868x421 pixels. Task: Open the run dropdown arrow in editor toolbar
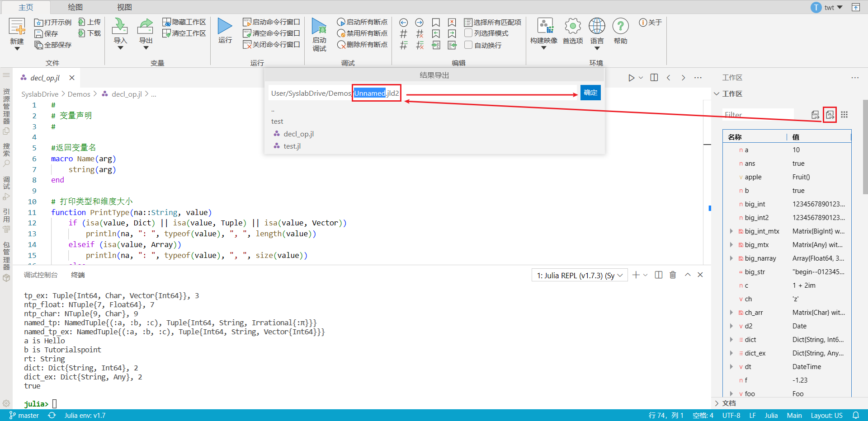(x=641, y=78)
